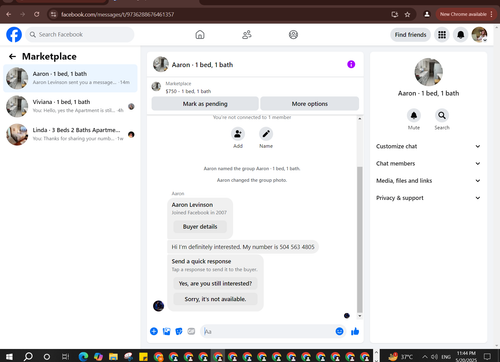500x362 pixels.
Task: Expand Customize chat section
Action: [x=428, y=146]
